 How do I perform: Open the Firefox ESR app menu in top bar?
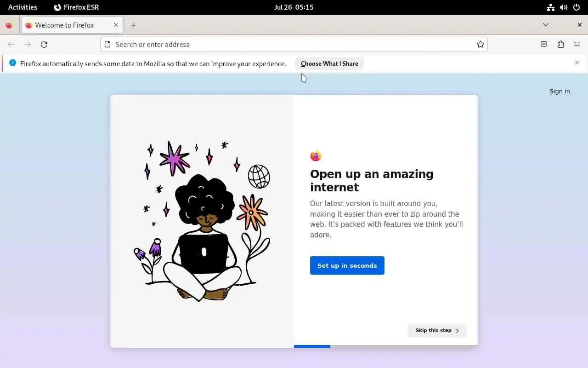76,7
